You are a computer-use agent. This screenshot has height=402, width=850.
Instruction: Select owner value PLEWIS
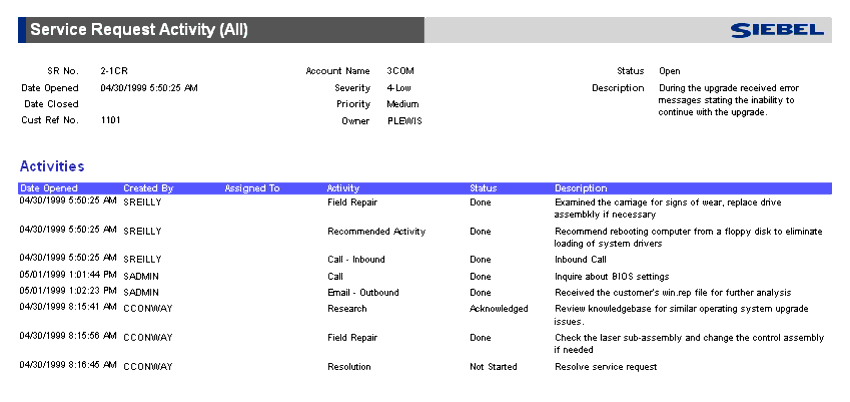404,121
